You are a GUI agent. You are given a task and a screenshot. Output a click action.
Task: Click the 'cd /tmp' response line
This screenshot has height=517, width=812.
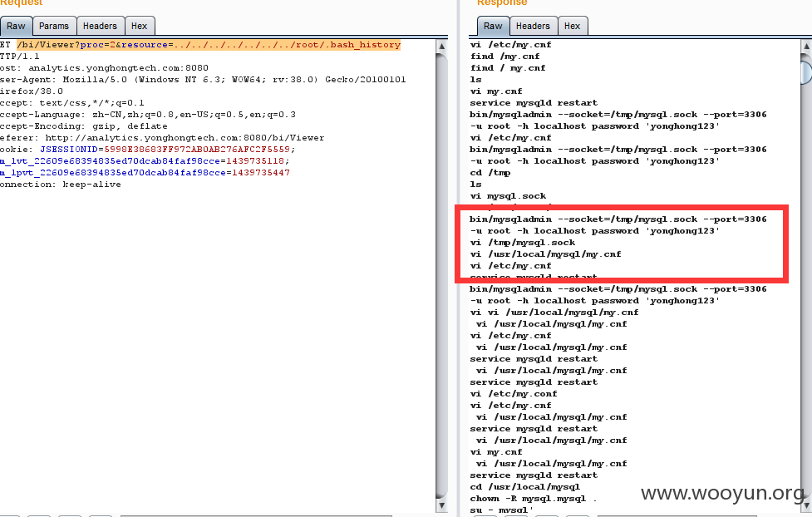[490, 173]
